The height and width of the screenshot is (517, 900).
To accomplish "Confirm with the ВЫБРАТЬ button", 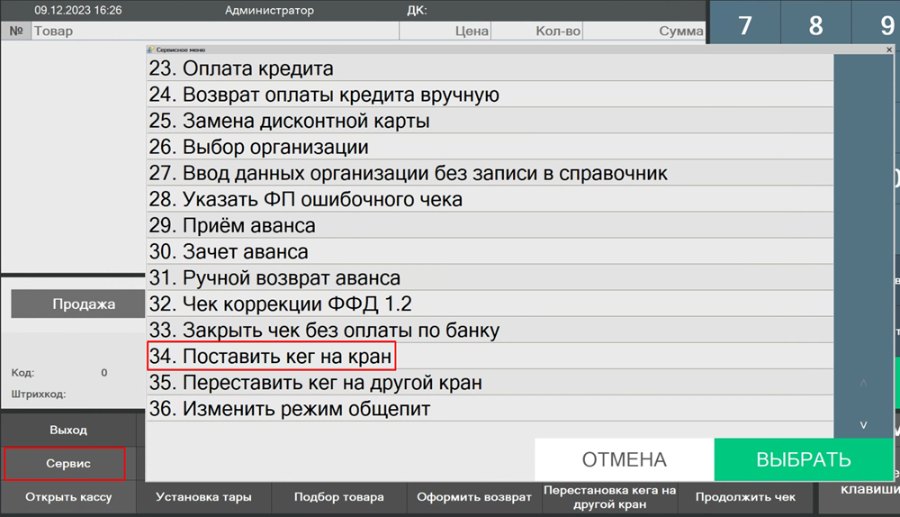I will click(x=804, y=460).
